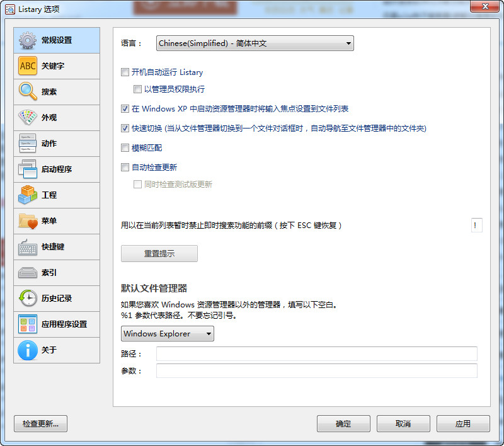The width and height of the screenshot is (504, 446).
Task: Click the 参数 input field
Action: (x=317, y=371)
